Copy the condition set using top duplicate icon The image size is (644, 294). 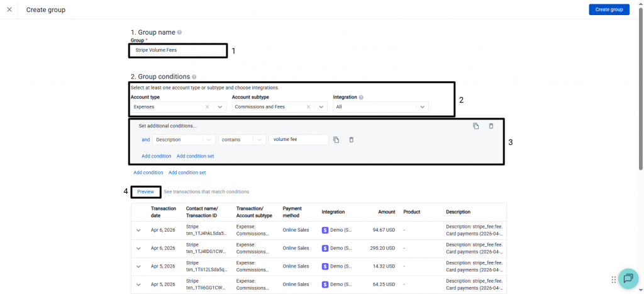(x=475, y=126)
